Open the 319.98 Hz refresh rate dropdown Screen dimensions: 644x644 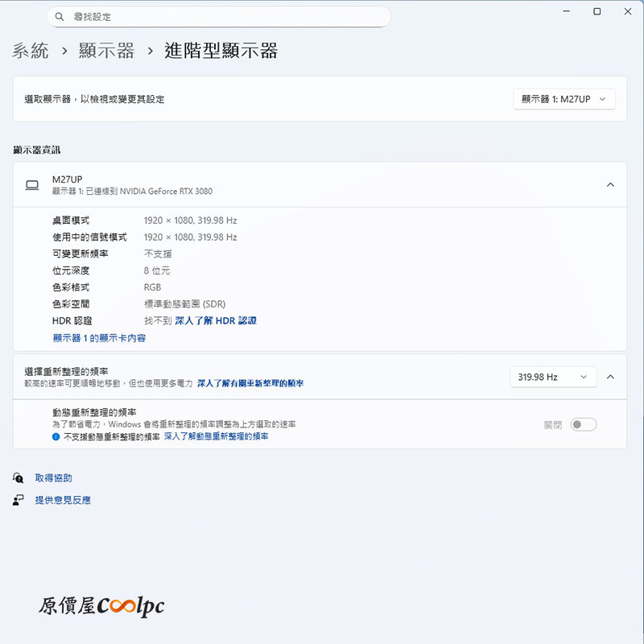(553, 377)
